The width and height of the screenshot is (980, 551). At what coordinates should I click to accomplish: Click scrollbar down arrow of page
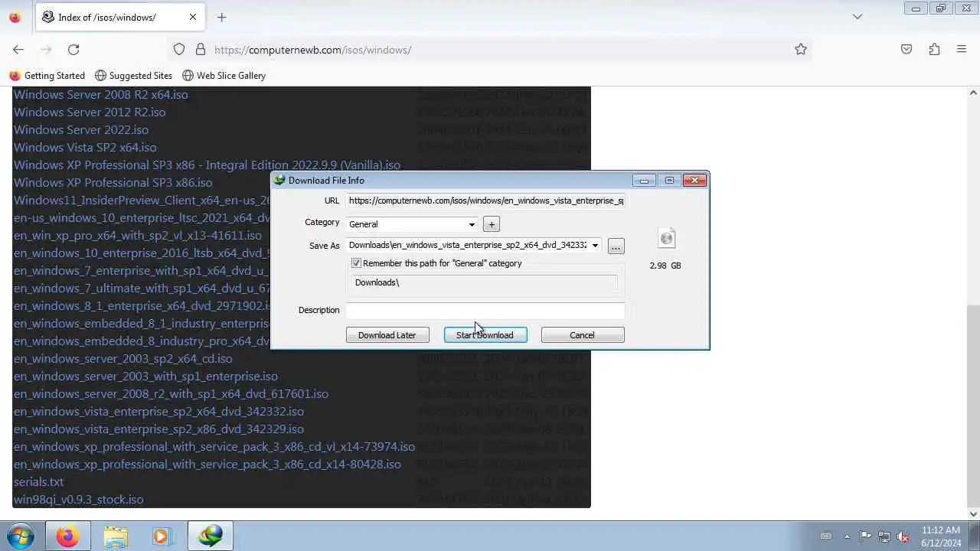pyautogui.click(x=974, y=514)
